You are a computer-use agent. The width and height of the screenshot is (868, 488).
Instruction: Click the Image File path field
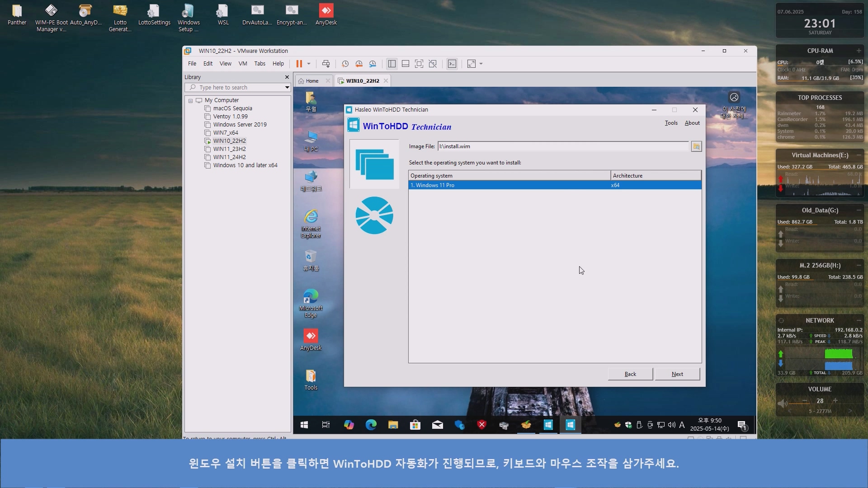(563, 146)
